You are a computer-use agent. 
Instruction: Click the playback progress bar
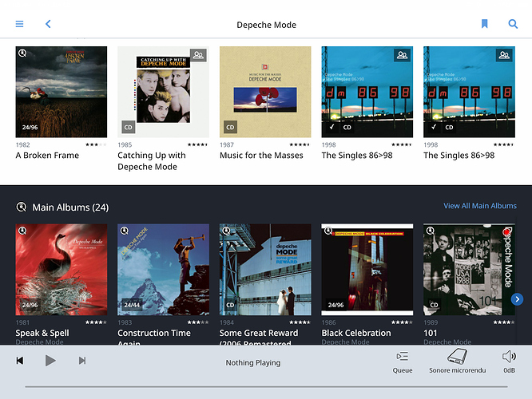(266, 386)
